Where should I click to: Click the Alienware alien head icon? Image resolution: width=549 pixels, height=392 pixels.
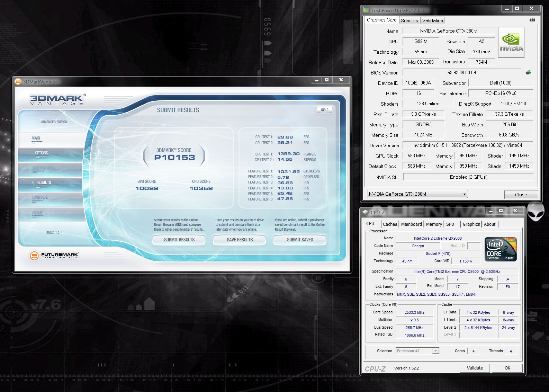(536, 212)
